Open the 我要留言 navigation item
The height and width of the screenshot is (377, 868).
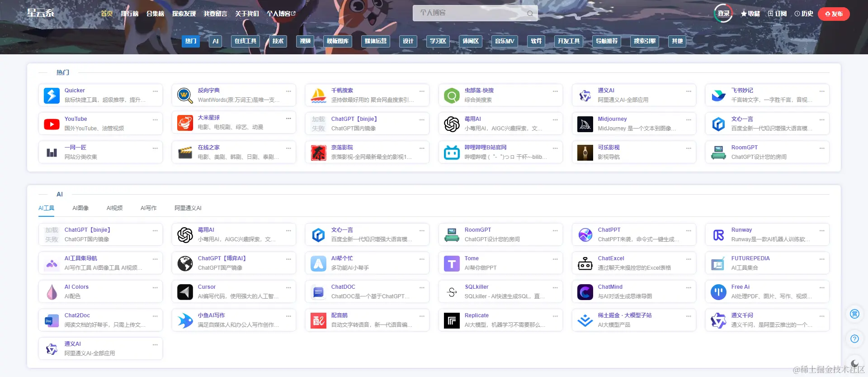(215, 14)
